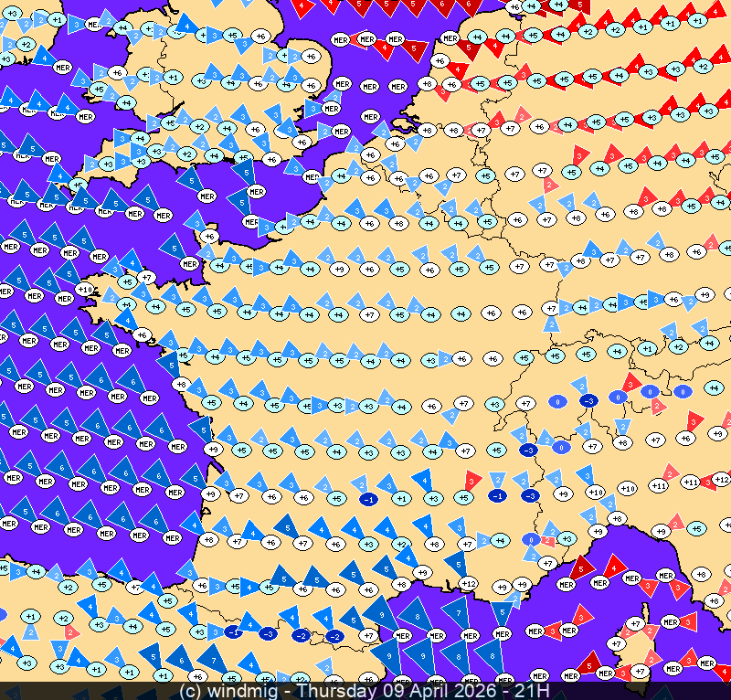Image resolution: width=731 pixels, height=700 pixels.
Task: Click the windmig copyright text
Action: [x=236, y=690]
